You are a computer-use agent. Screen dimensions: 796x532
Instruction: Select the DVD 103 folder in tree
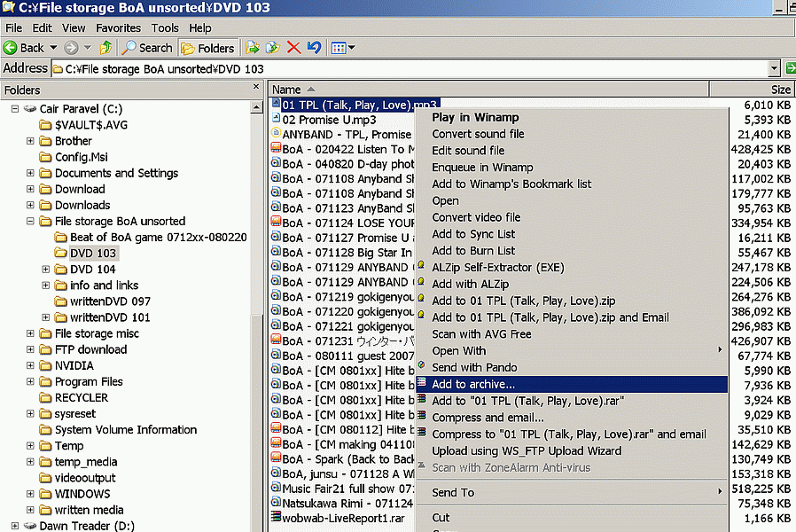point(93,253)
